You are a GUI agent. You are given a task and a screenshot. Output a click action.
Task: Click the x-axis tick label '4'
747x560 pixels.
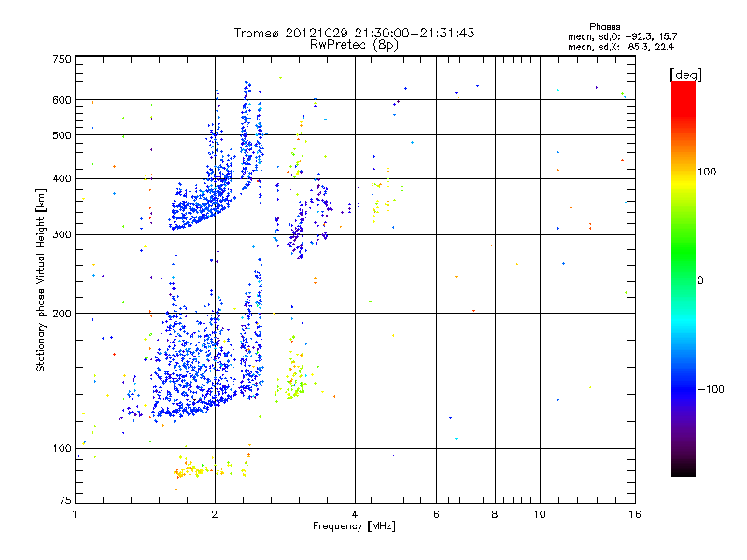coord(355,514)
